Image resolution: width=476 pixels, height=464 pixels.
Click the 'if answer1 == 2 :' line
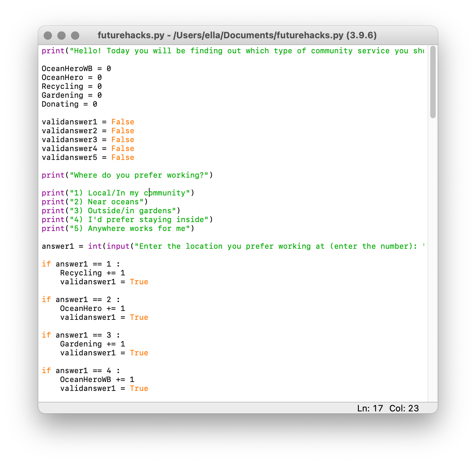pos(81,300)
